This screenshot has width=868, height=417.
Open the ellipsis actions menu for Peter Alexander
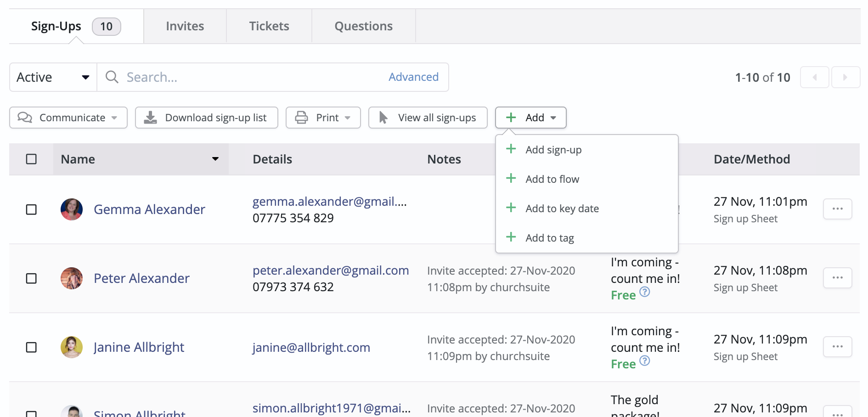pyautogui.click(x=838, y=278)
